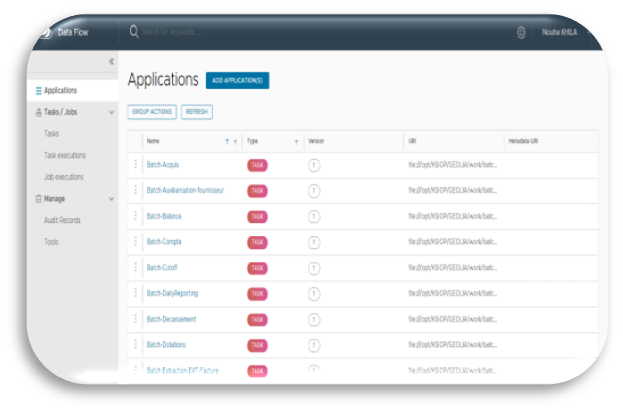Viewport: 623px width, 412px height.
Task: Open Task executions in the sidebar
Action: [x=65, y=155]
